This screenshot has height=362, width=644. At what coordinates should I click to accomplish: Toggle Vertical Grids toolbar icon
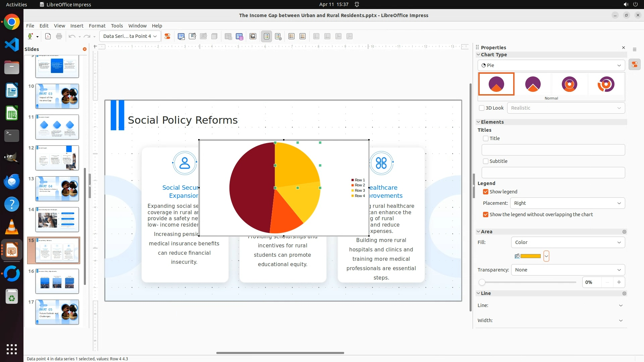(303, 36)
